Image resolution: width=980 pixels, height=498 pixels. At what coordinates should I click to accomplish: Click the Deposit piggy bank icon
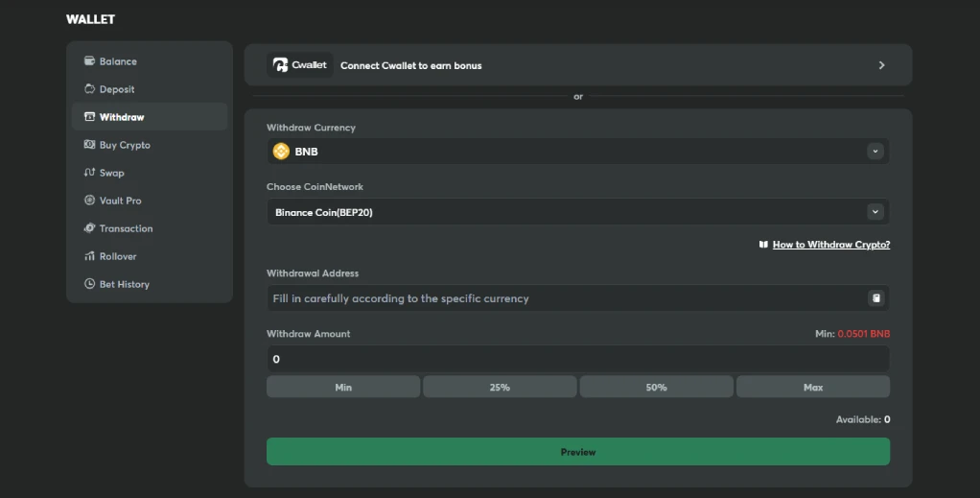pos(89,89)
